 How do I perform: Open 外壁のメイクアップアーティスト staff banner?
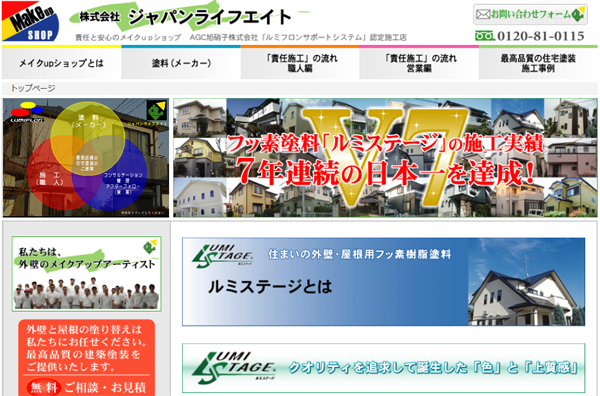point(86,274)
